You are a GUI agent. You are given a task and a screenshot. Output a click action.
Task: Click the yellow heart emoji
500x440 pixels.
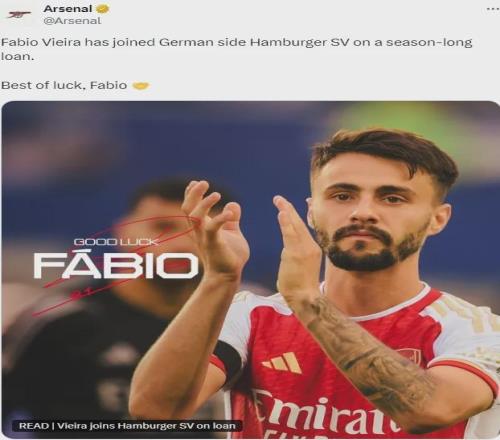click(141, 86)
